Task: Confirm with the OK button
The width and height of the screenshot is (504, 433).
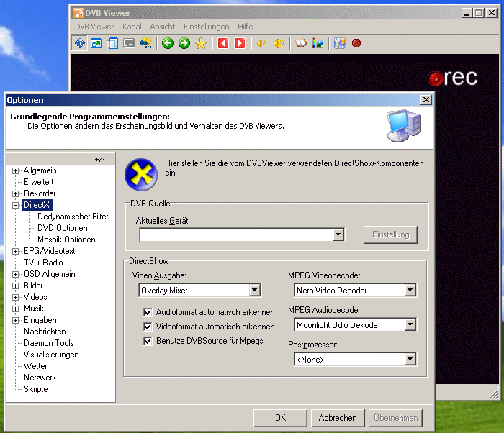Action: coord(280,418)
